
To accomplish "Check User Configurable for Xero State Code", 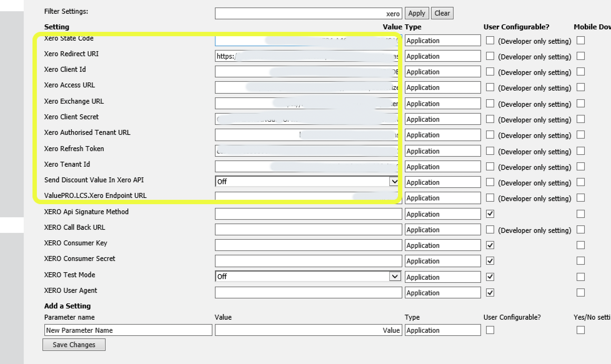I will point(490,40).
